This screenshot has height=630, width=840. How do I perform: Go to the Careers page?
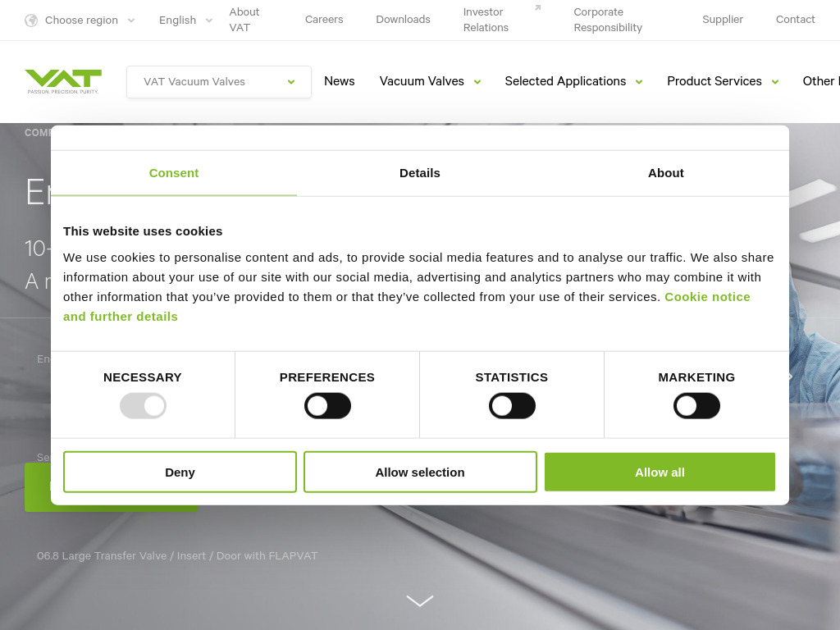tap(324, 20)
